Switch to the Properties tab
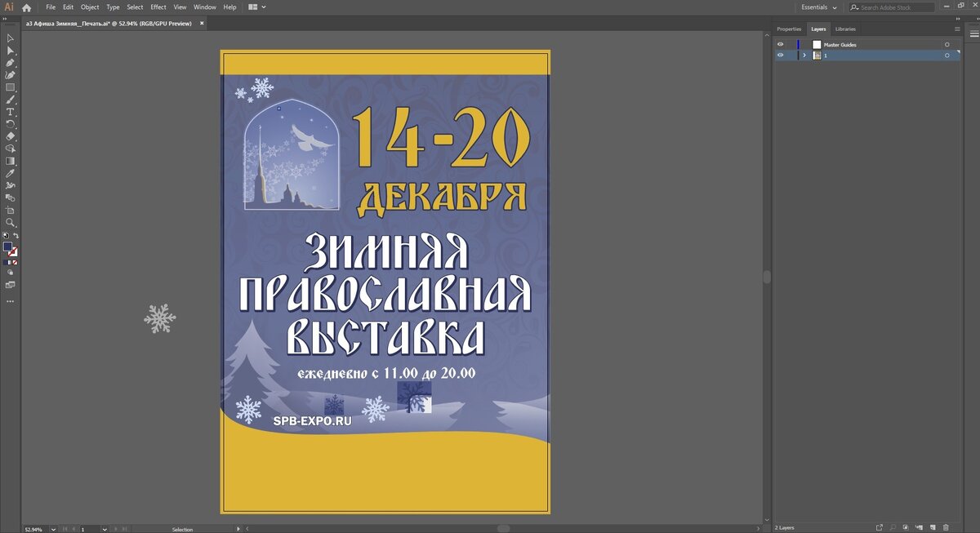The image size is (980, 533). tap(788, 29)
